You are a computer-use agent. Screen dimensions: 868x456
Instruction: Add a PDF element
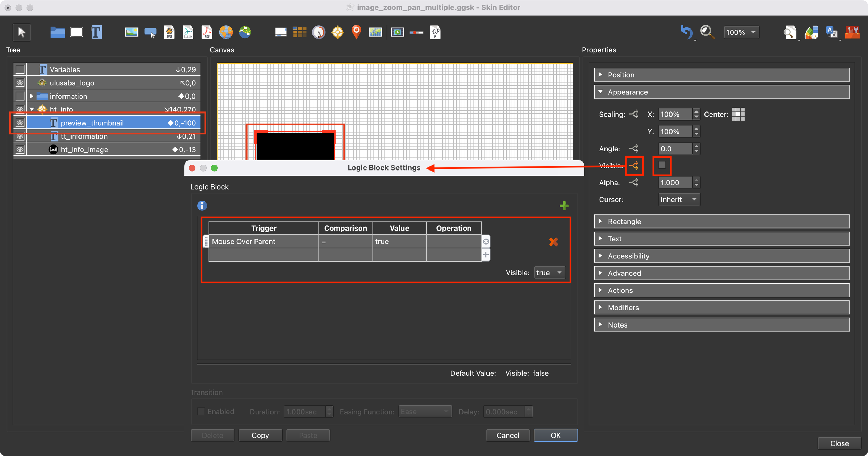207,32
